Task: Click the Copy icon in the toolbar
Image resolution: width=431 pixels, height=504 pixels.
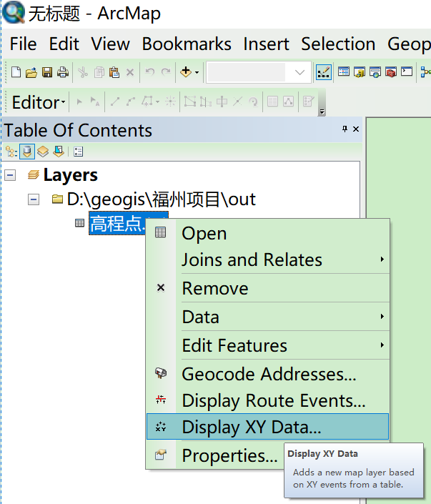Action: (x=99, y=72)
